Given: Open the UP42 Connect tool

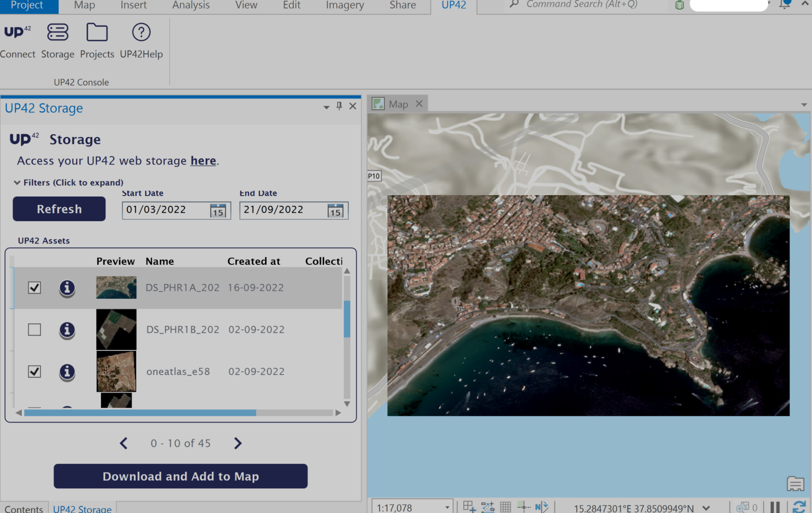Looking at the screenshot, I should [18, 40].
